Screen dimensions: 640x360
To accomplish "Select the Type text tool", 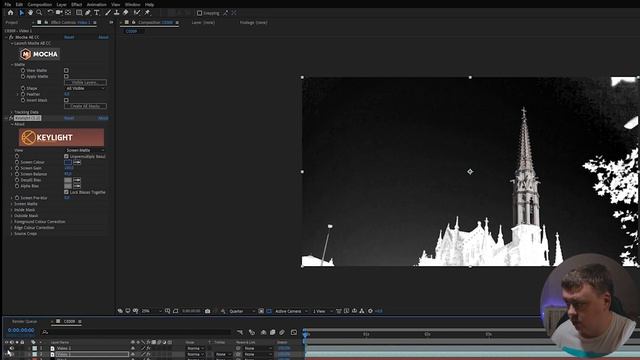I will (97, 13).
